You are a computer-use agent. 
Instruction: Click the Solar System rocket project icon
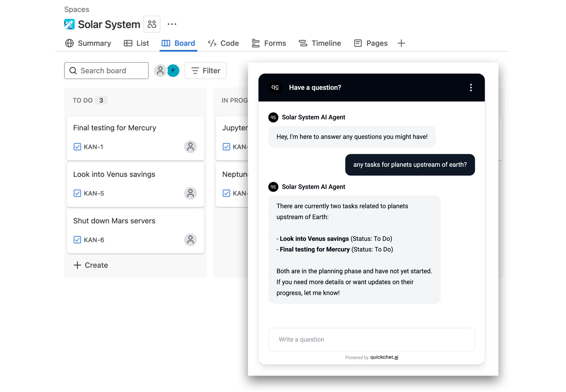click(x=69, y=24)
